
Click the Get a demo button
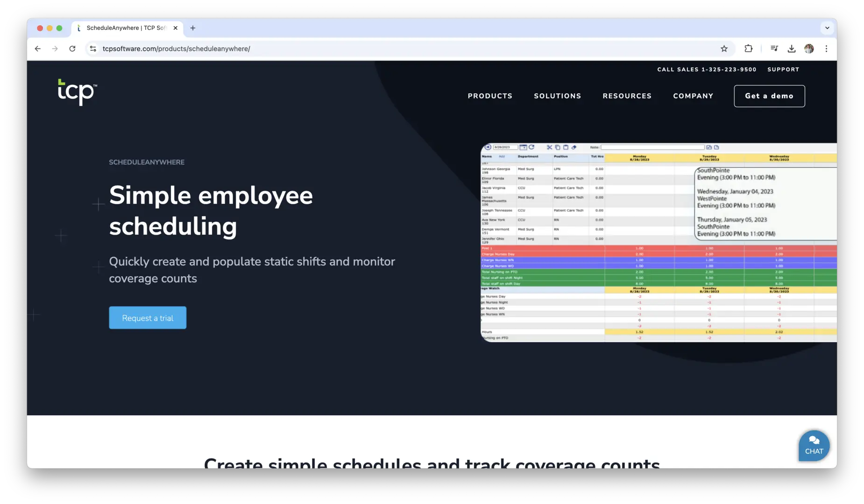tap(769, 96)
